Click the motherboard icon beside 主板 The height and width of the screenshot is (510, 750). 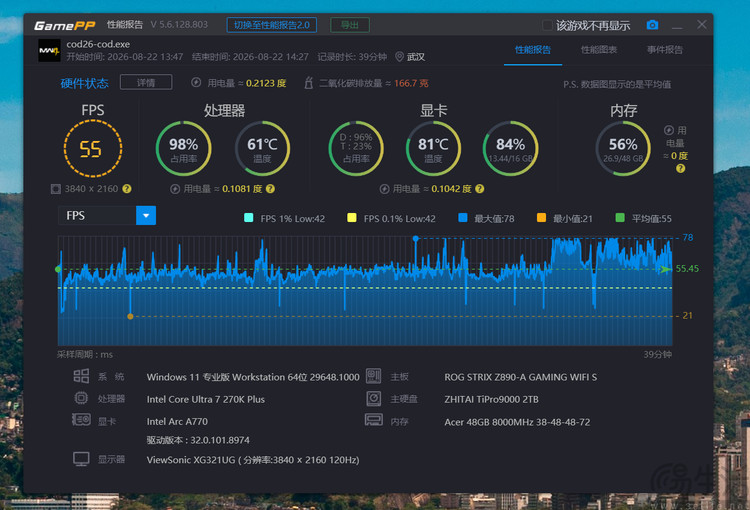click(374, 376)
